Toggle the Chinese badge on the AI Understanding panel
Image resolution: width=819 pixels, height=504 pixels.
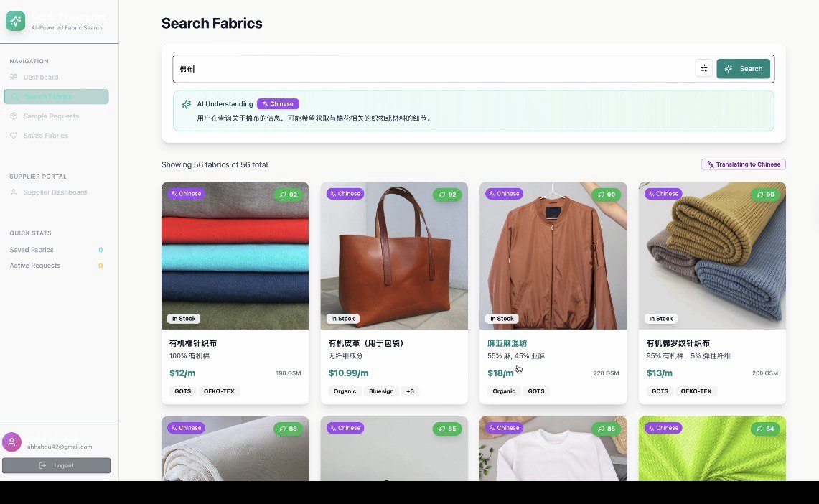[x=278, y=103]
